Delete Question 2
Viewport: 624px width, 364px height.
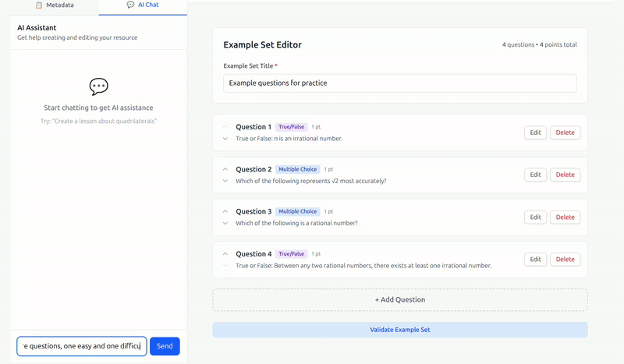point(565,175)
